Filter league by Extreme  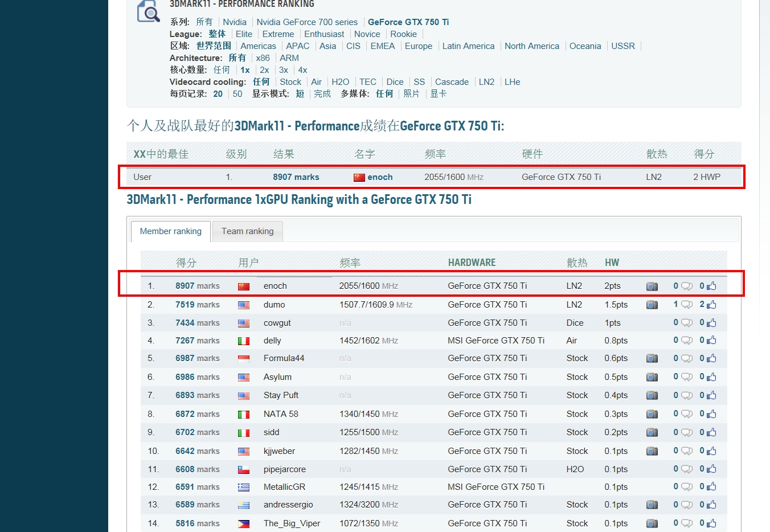point(278,34)
